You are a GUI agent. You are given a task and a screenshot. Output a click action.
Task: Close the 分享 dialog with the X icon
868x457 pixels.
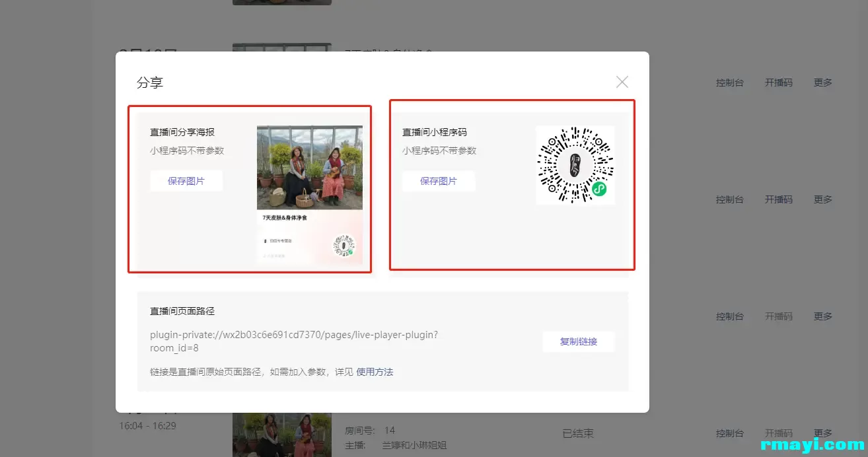coord(622,82)
